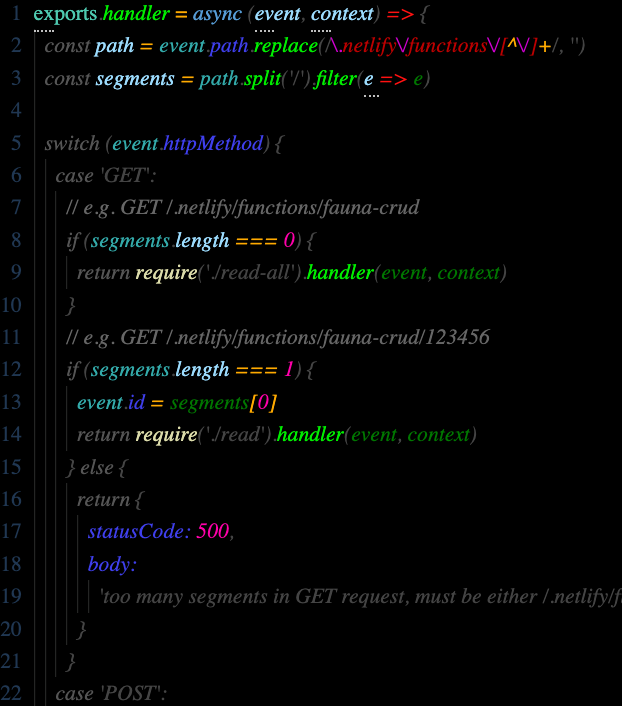
Task: Click the value 500 on line 17
Action: (x=213, y=532)
